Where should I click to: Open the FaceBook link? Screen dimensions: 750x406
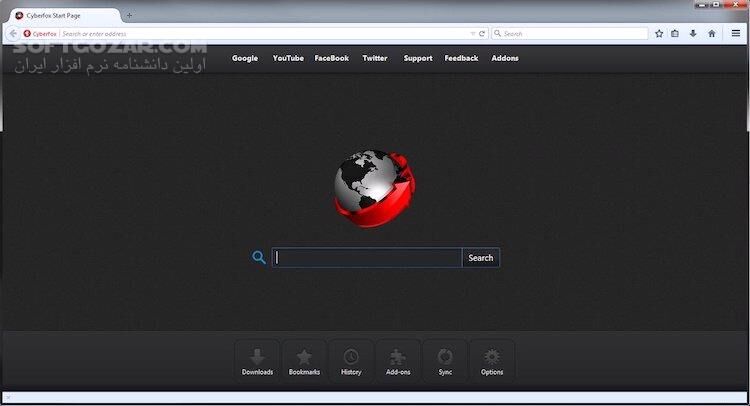[331, 58]
